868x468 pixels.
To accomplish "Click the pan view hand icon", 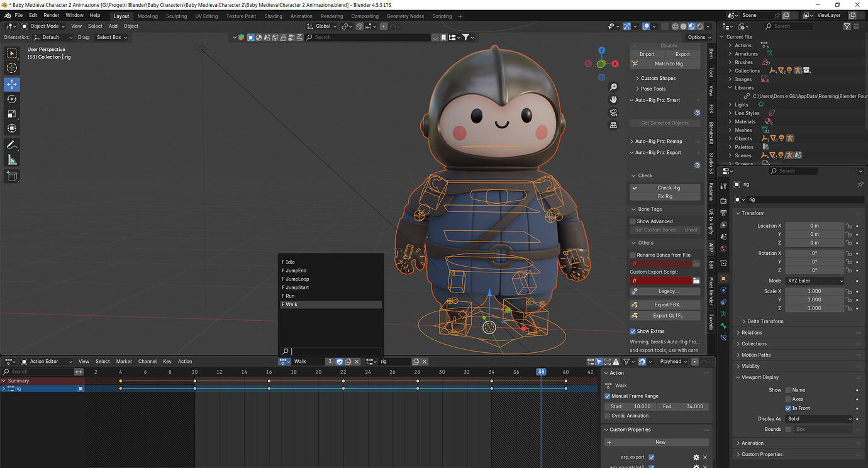I will pyautogui.click(x=613, y=100).
